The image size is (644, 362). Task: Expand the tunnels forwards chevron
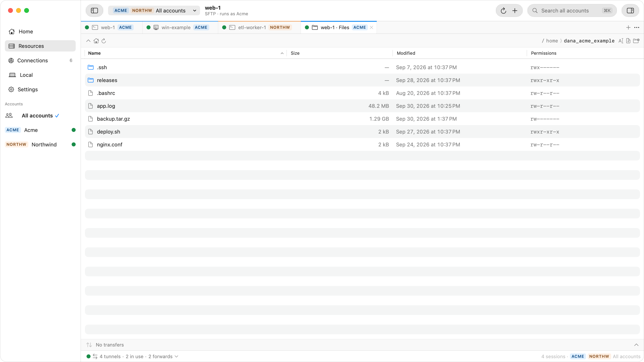176,357
